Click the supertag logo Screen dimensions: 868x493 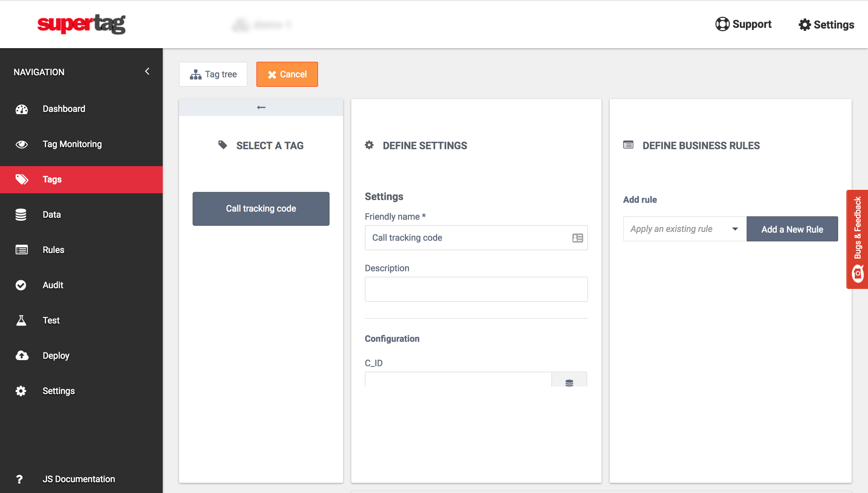(81, 24)
